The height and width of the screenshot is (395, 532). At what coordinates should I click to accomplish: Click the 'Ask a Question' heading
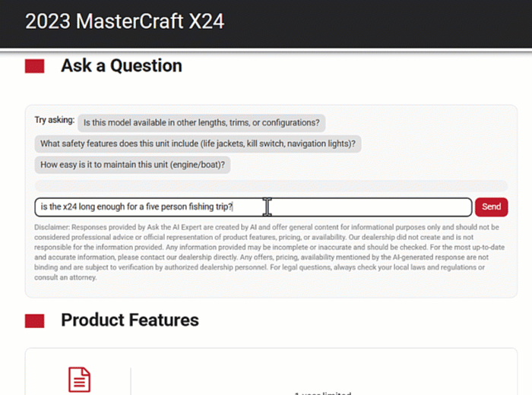pyautogui.click(x=122, y=66)
